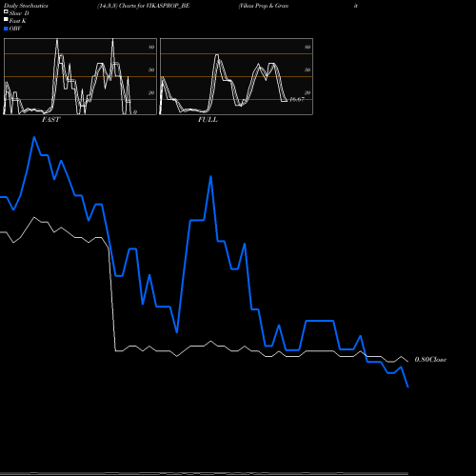Click the blue OBV legend swatch
Screen dimensions: 476x476
6,29
